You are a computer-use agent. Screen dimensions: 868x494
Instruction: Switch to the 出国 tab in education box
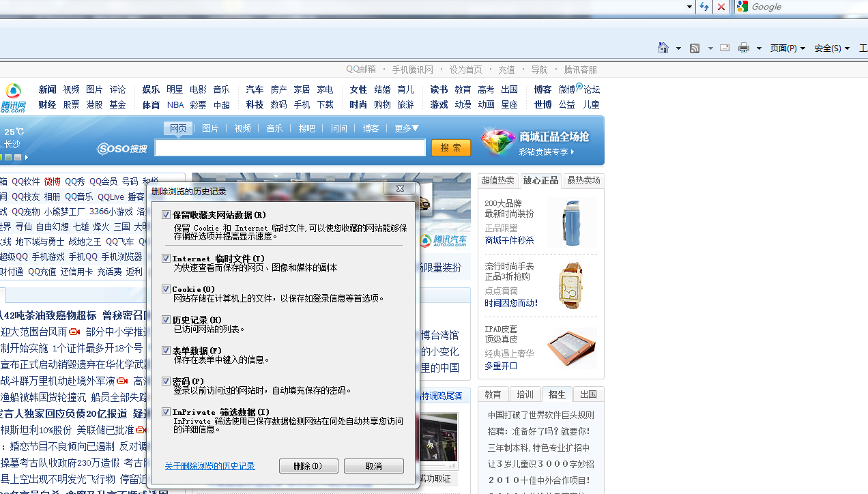click(589, 394)
